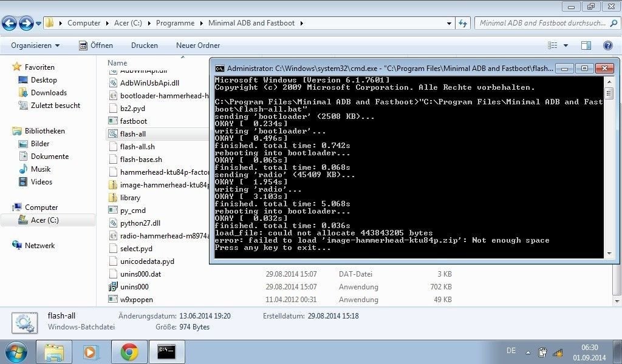Open the Bilder library
This screenshot has height=364, width=622.
point(39,143)
